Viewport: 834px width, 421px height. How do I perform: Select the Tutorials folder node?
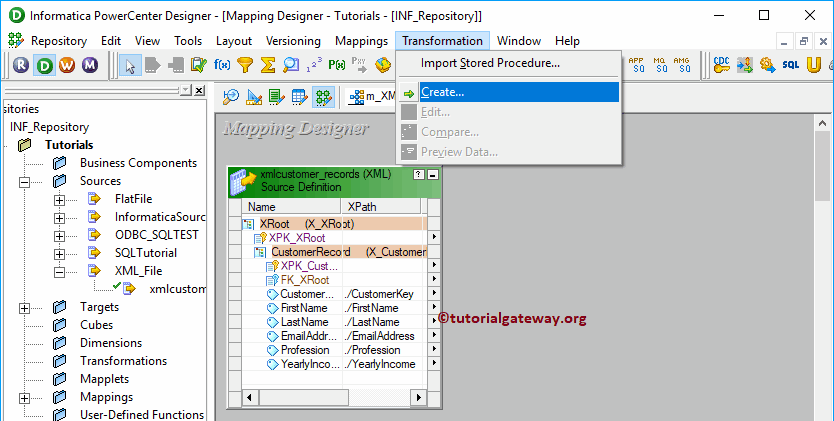(69, 145)
